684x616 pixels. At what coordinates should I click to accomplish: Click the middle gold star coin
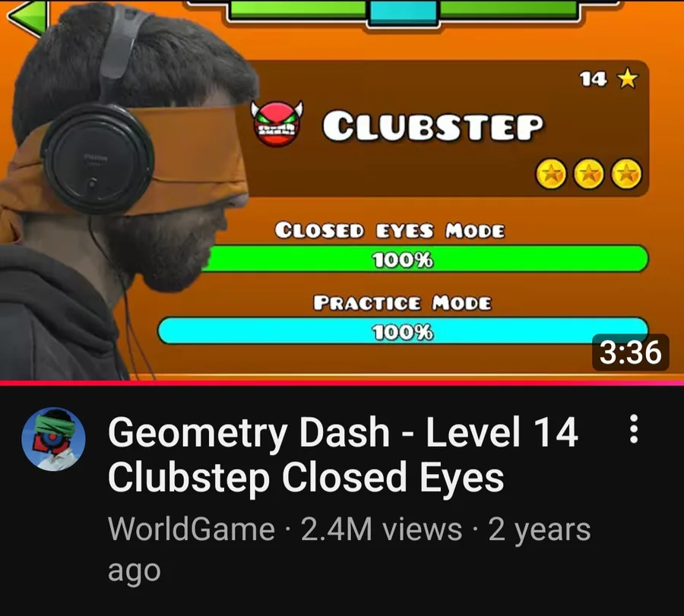[589, 174]
